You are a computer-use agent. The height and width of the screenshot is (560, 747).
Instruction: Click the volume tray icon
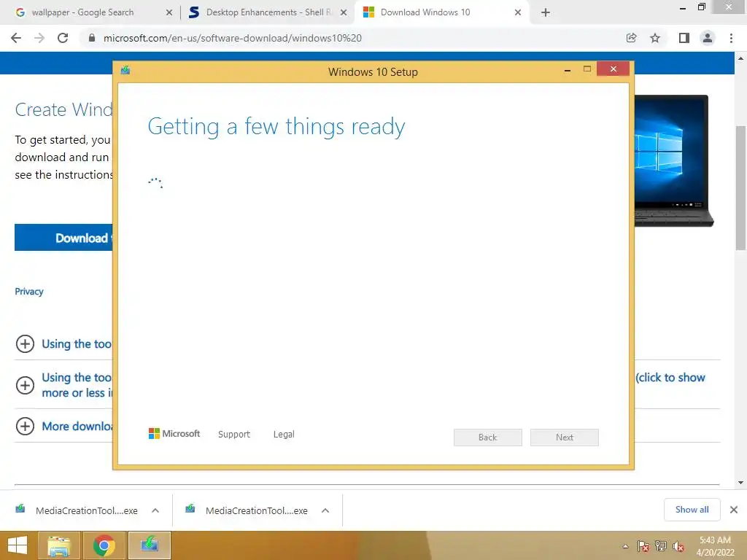[678, 547]
